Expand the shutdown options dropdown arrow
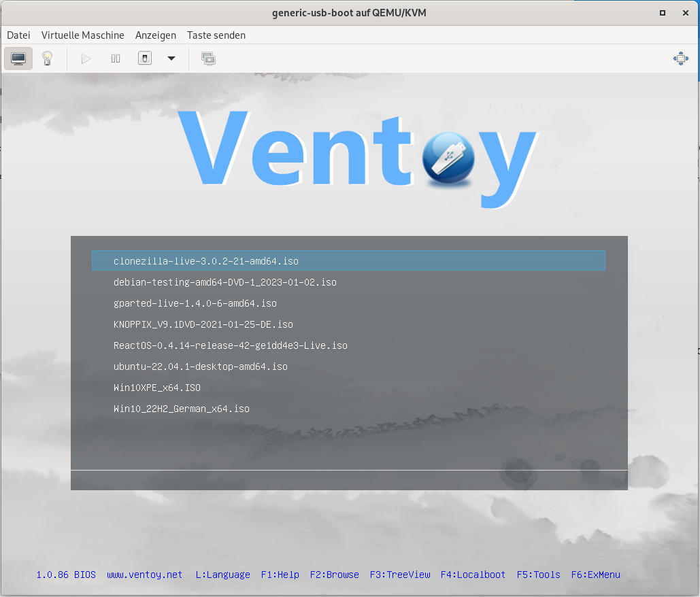 pyautogui.click(x=171, y=58)
